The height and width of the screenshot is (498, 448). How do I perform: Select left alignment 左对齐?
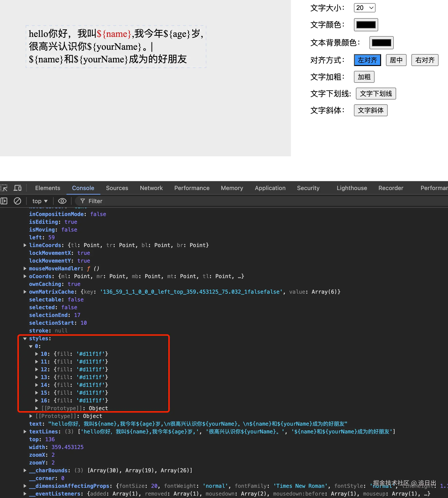coord(367,60)
